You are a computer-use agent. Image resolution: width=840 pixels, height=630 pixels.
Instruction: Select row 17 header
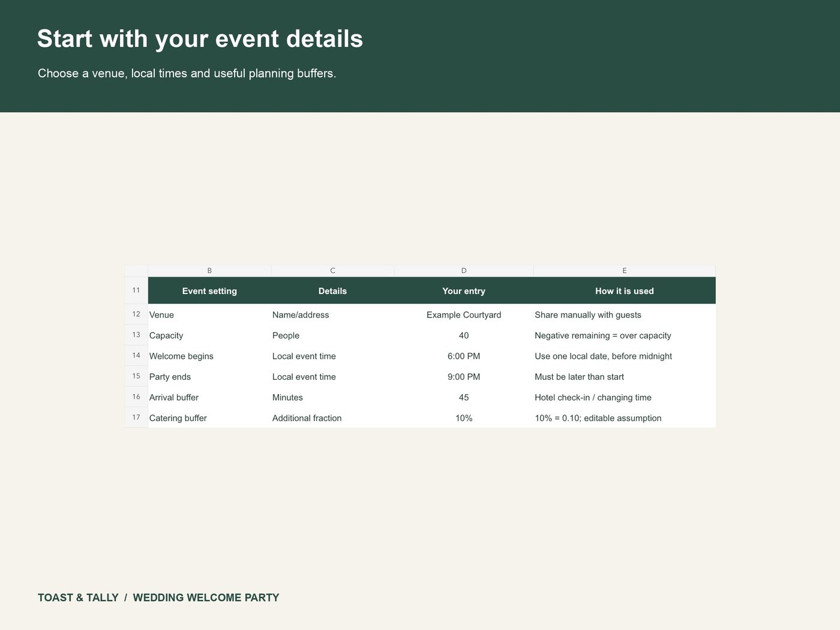136,418
